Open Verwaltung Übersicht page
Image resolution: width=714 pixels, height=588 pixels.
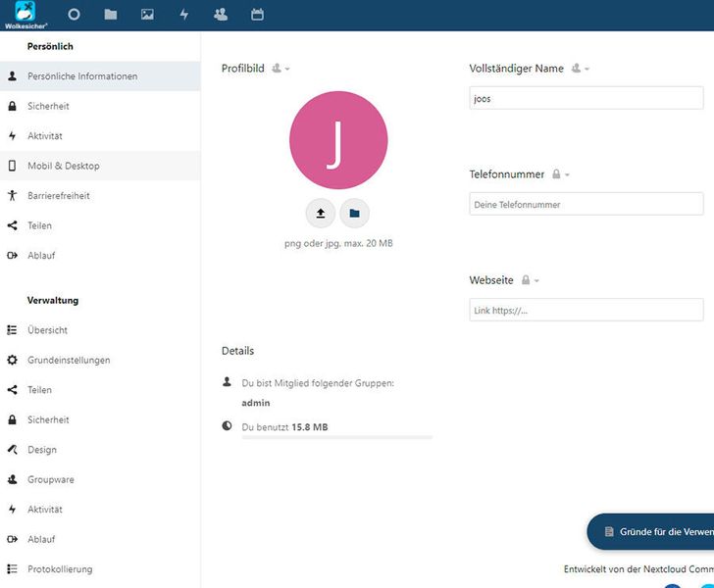point(100,330)
